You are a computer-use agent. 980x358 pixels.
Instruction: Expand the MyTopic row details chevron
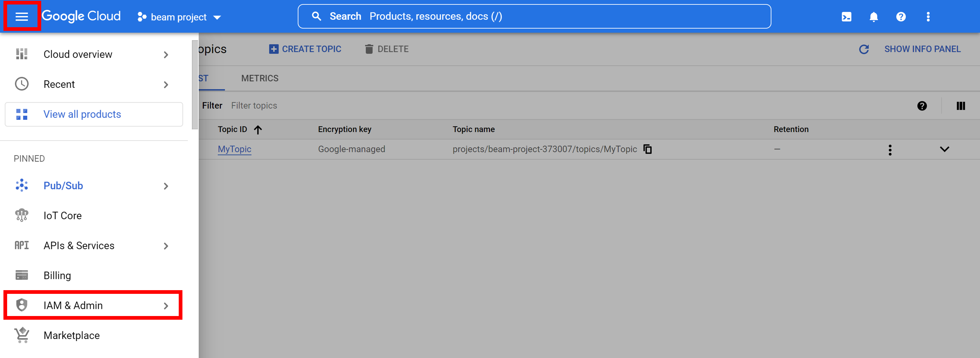(x=944, y=149)
